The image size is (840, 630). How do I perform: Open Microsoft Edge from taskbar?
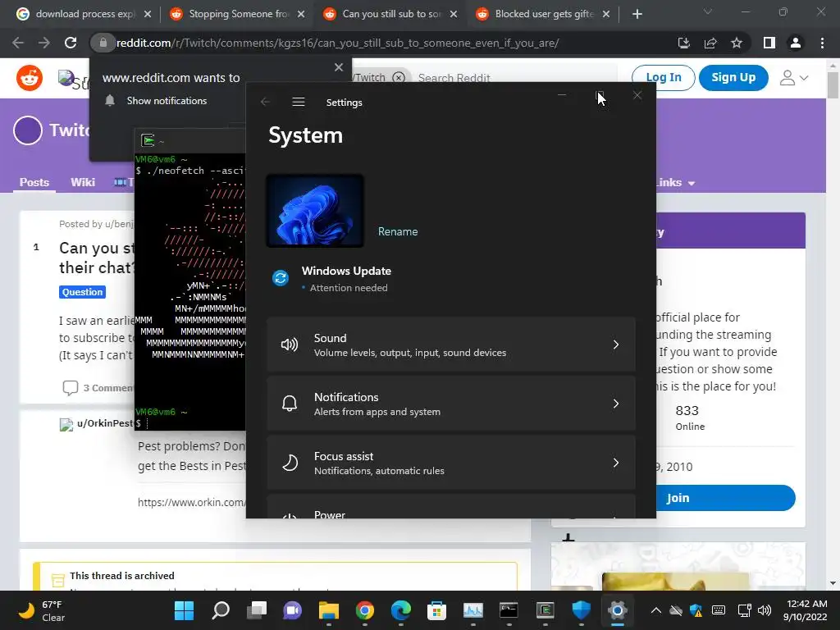click(400, 610)
